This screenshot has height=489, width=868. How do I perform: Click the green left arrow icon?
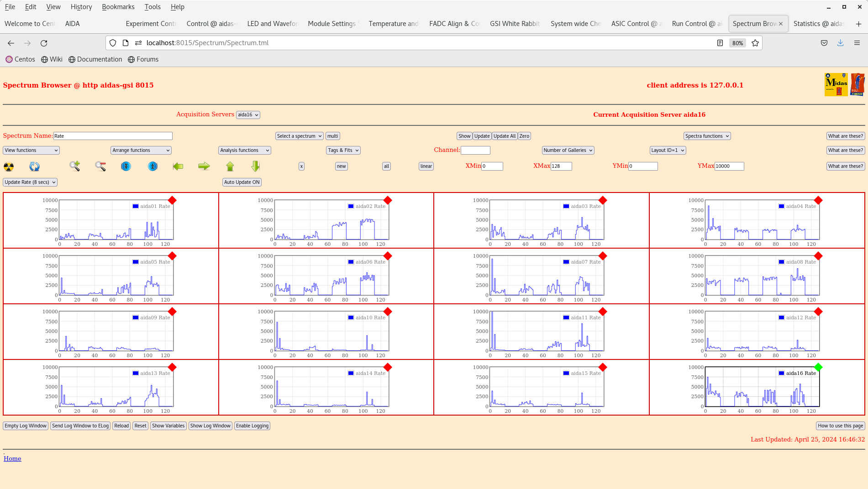pyautogui.click(x=178, y=166)
